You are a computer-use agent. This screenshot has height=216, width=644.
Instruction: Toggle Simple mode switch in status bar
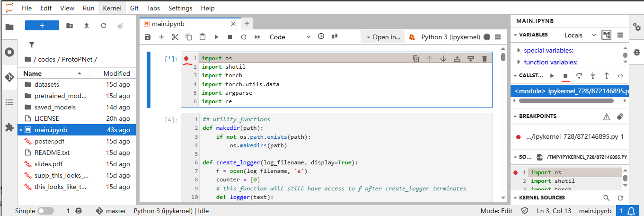(x=45, y=211)
